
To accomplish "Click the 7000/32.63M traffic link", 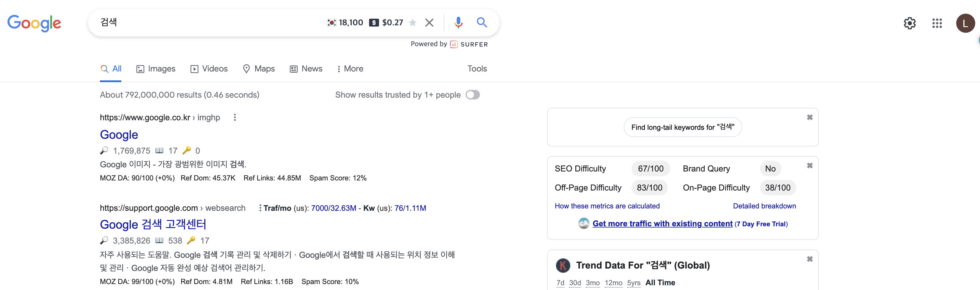I will tap(334, 208).
